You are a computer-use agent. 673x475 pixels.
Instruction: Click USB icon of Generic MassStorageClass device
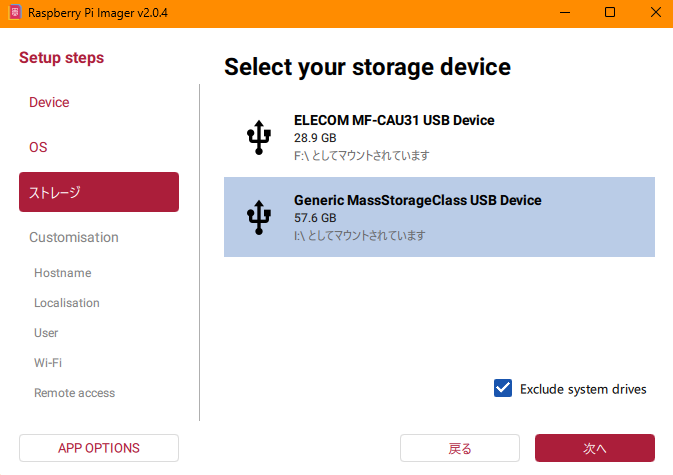259,217
